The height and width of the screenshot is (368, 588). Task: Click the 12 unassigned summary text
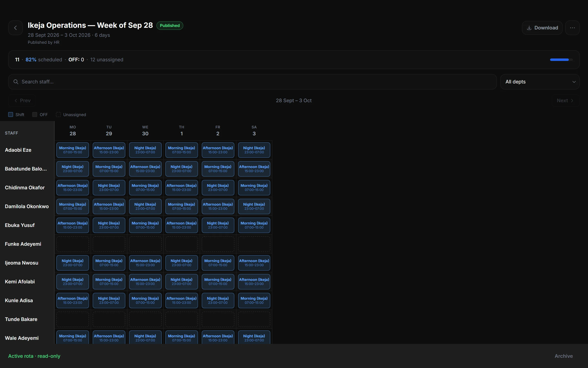[x=107, y=60]
